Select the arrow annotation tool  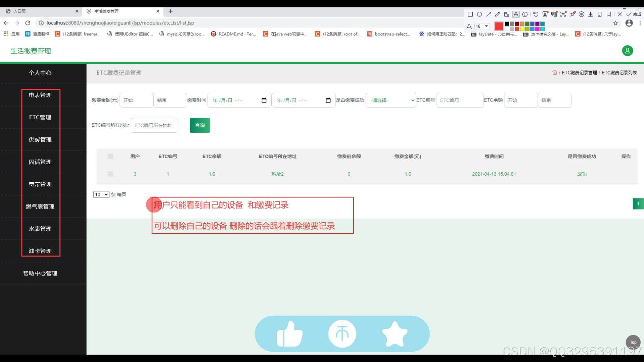[488, 14]
